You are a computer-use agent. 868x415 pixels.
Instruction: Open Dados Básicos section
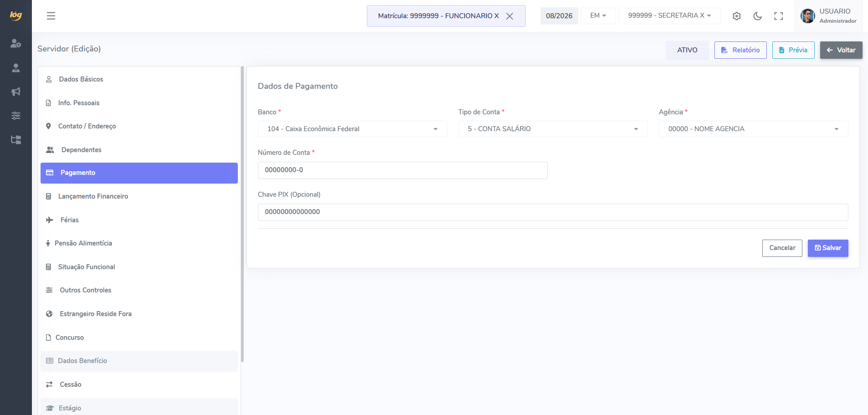pyautogui.click(x=139, y=79)
